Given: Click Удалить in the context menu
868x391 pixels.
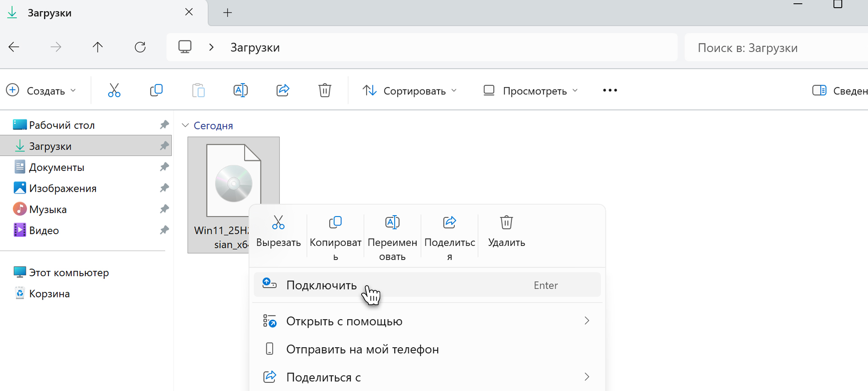Looking at the screenshot, I should [x=506, y=231].
